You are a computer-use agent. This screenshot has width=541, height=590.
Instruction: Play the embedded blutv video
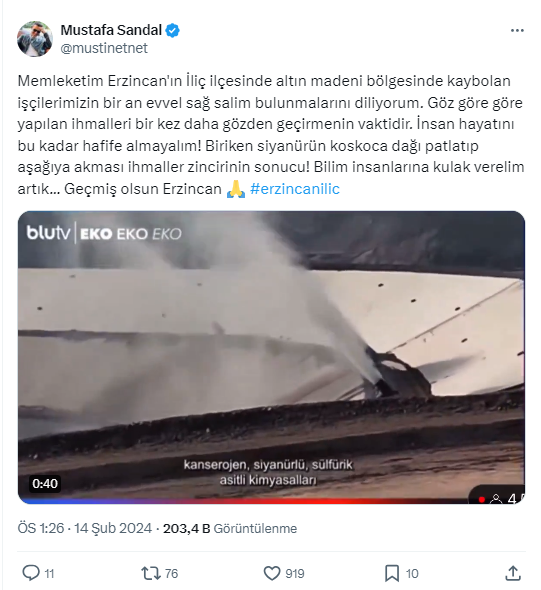tap(271, 357)
